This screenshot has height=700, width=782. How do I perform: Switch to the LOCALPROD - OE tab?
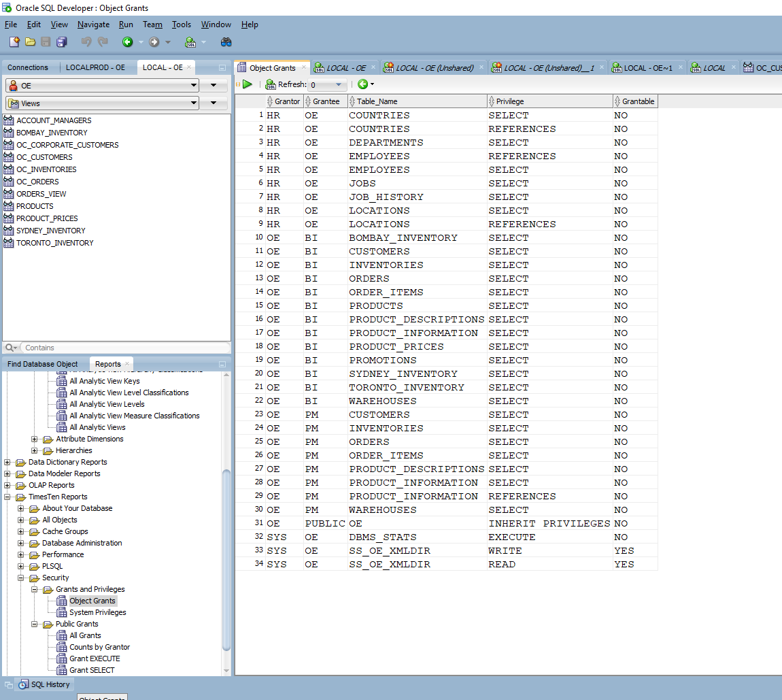pyautogui.click(x=95, y=67)
